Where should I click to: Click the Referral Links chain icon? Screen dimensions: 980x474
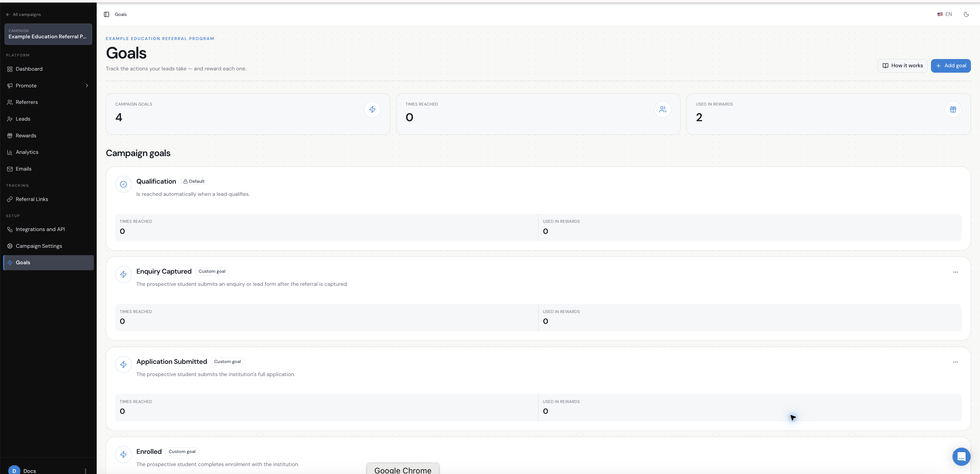pos(10,199)
